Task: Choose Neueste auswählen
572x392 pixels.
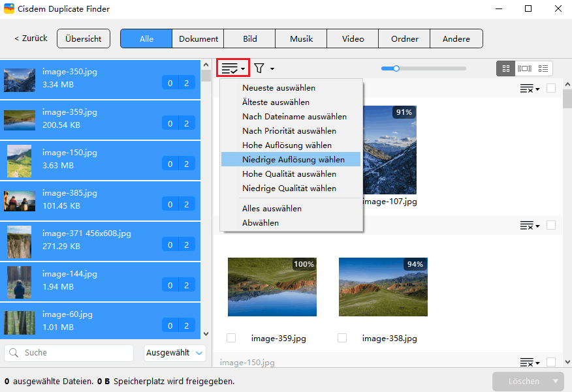Action: (x=291, y=88)
